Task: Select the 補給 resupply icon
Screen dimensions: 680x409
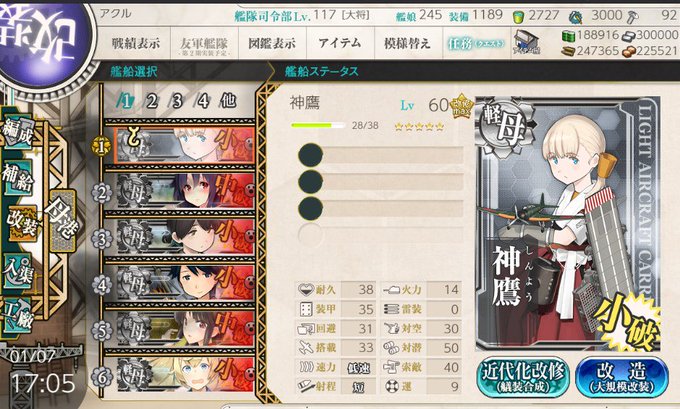Action: pyautogui.click(x=17, y=178)
